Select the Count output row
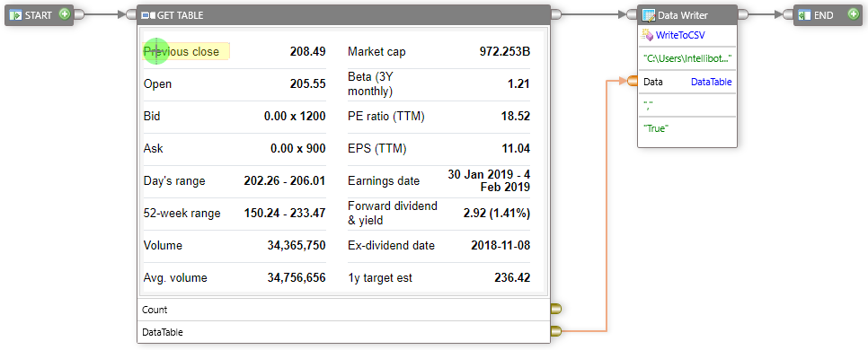This screenshot has width=868, height=350. pyautogui.click(x=343, y=310)
